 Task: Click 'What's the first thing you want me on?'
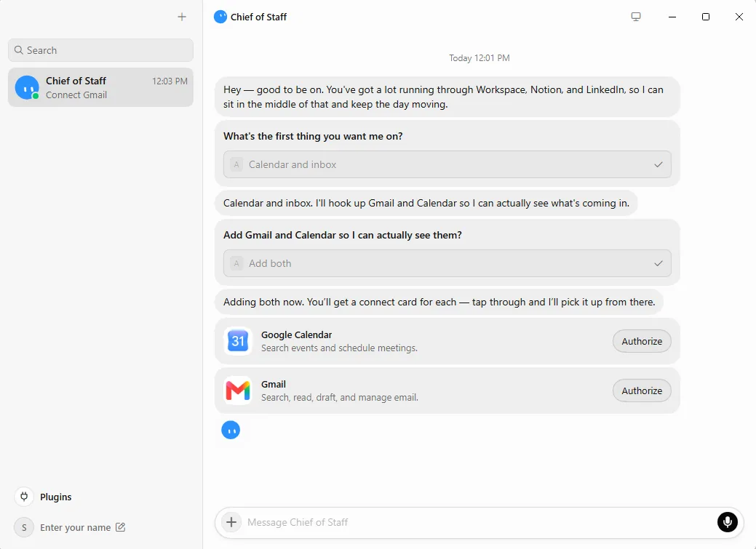313,136
